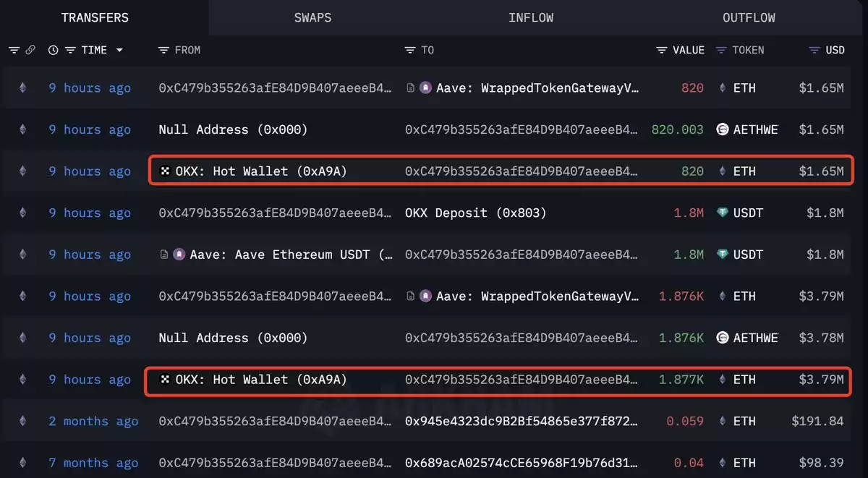Click the Aave logo in the 820 ETH WrappedTokenGateway row
This screenshot has height=478, width=868.
(x=426, y=88)
